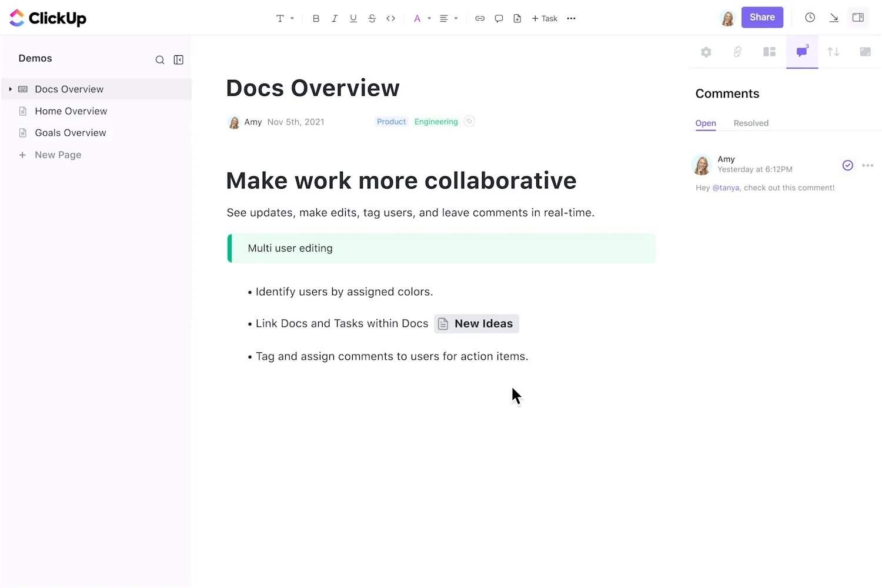Image resolution: width=882 pixels, height=588 pixels.
Task: Select the Product tag
Action: coord(391,122)
